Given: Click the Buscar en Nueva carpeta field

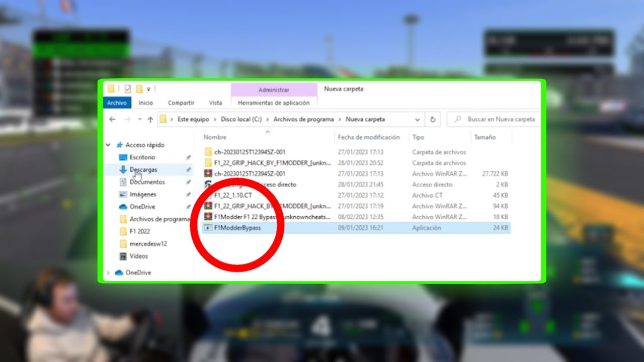Looking at the screenshot, I should coord(495,120).
